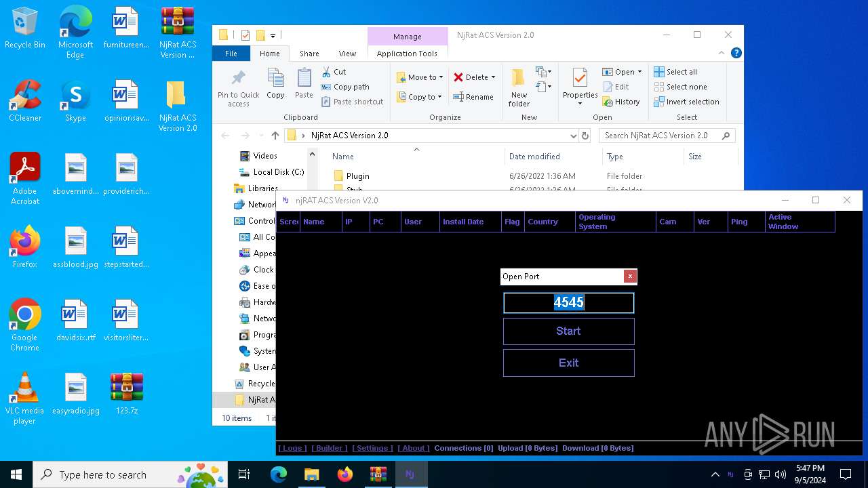Open the Skype desktop icon
This screenshot has width=868, height=488.
pos(75,101)
